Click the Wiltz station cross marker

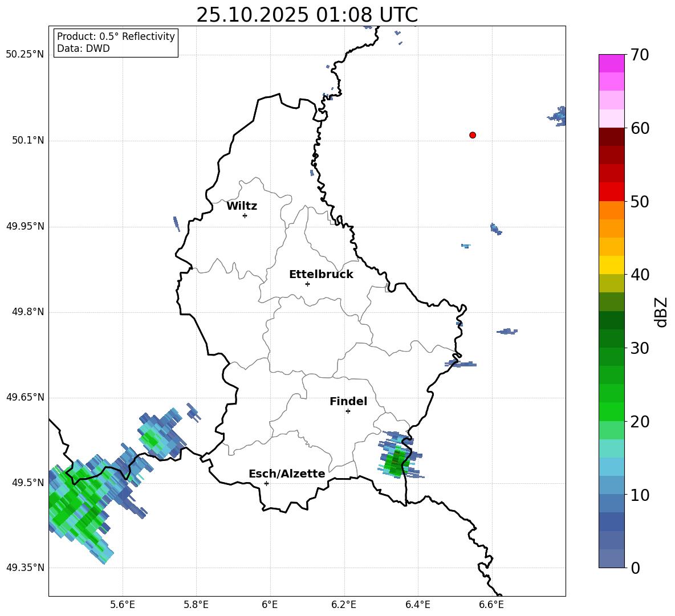point(245,215)
